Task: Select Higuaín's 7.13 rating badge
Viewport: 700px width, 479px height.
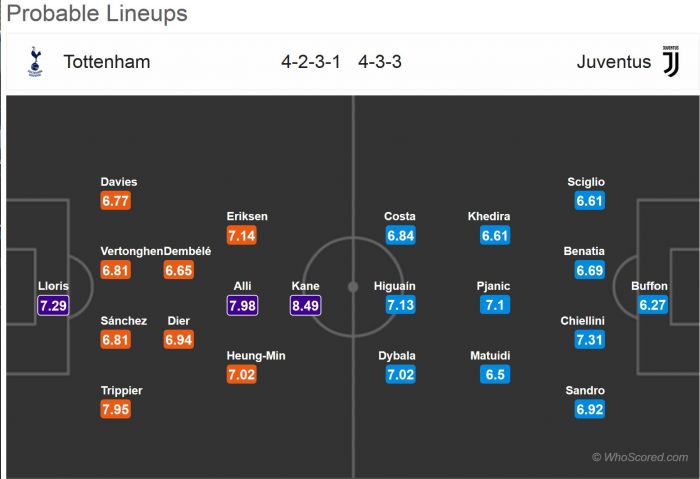Action: pyautogui.click(x=400, y=305)
